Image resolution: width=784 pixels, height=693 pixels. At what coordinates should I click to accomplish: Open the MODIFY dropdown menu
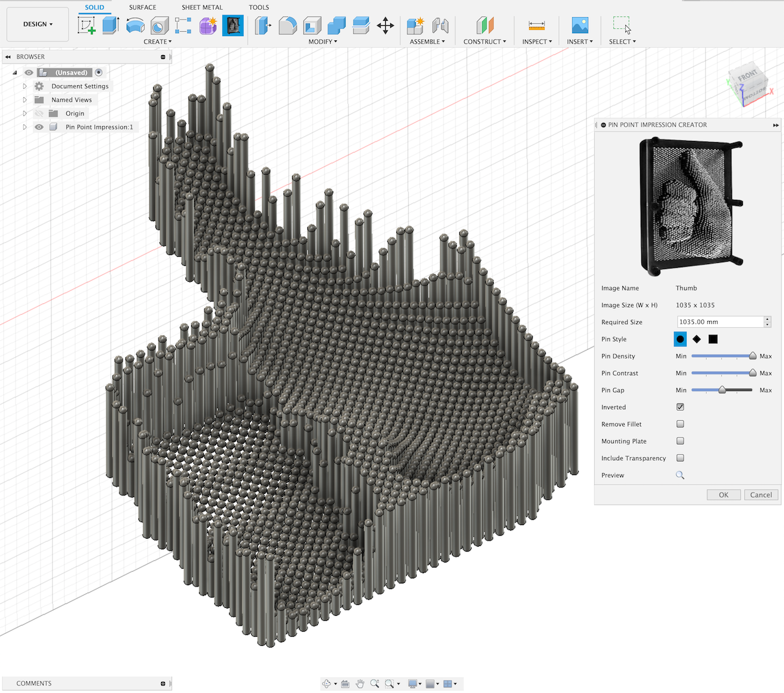click(x=323, y=42)
